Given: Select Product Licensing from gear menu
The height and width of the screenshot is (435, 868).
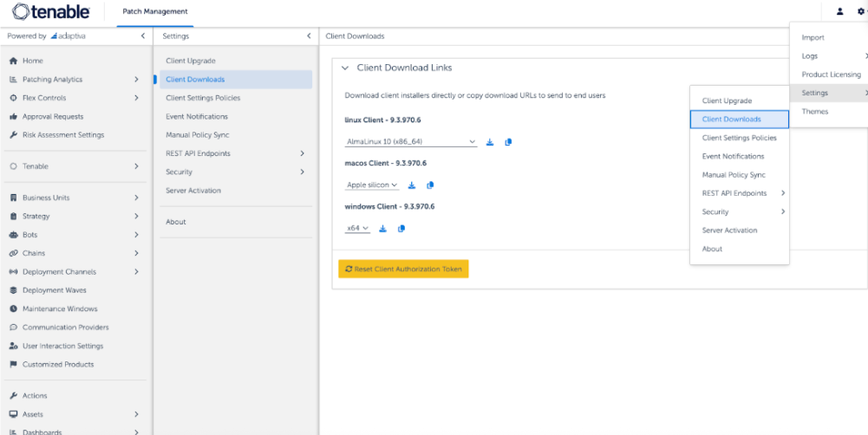Looking at the screenshot, I should click(831, 75).
